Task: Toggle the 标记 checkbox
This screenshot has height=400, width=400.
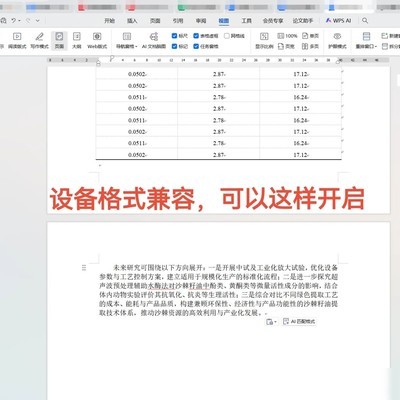Action: 174,46
